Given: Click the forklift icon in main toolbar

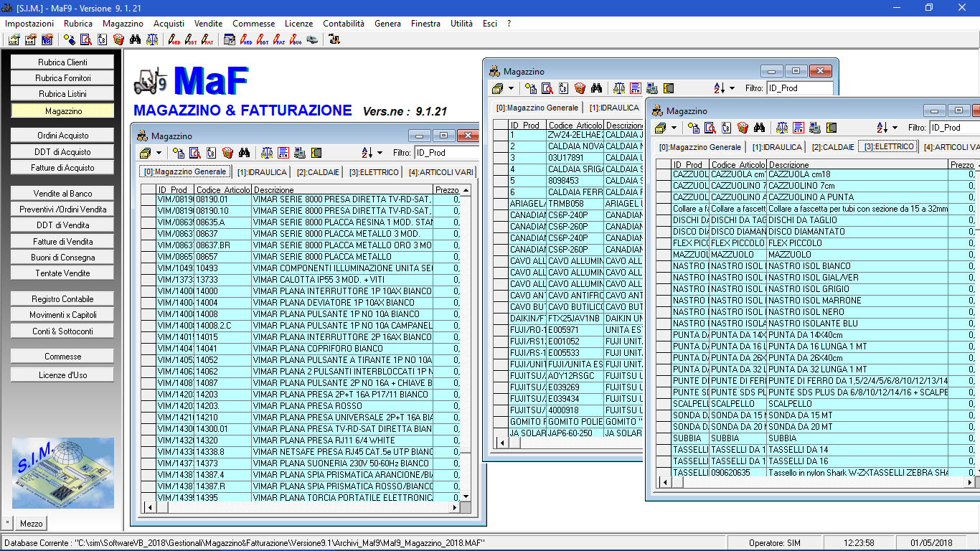Looking at the screenshot, I should pos(334,39).
